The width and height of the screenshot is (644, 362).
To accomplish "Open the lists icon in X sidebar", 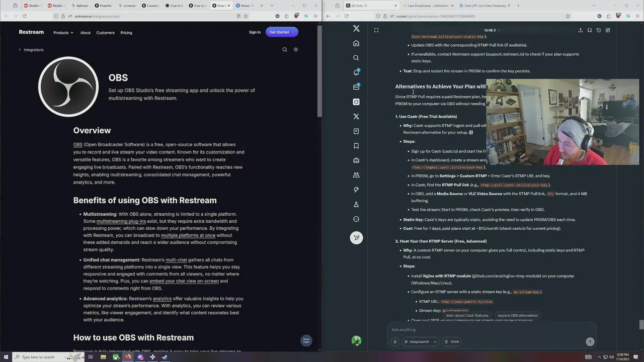I will (356, 131).
